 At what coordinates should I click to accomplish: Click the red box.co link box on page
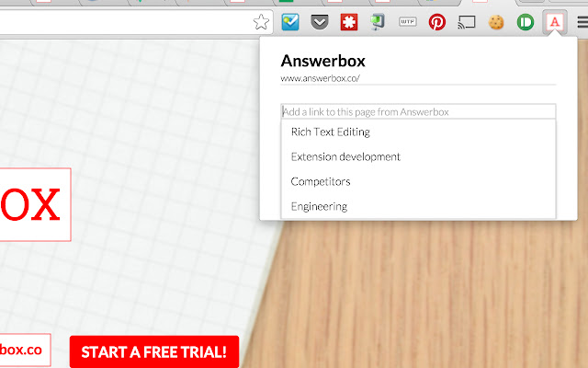[x=25, y=350]
